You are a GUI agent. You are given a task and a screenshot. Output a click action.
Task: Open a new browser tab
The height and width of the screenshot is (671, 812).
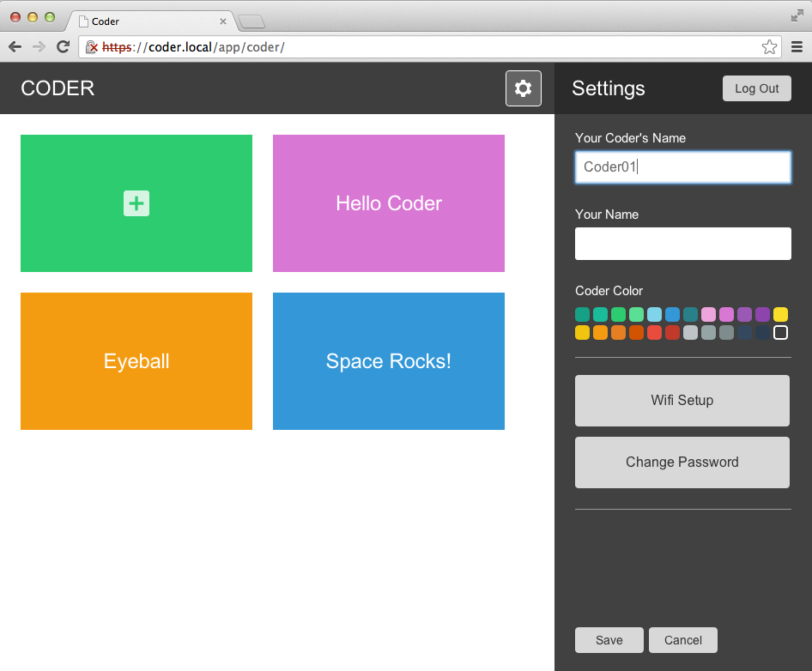coord(251,21)
